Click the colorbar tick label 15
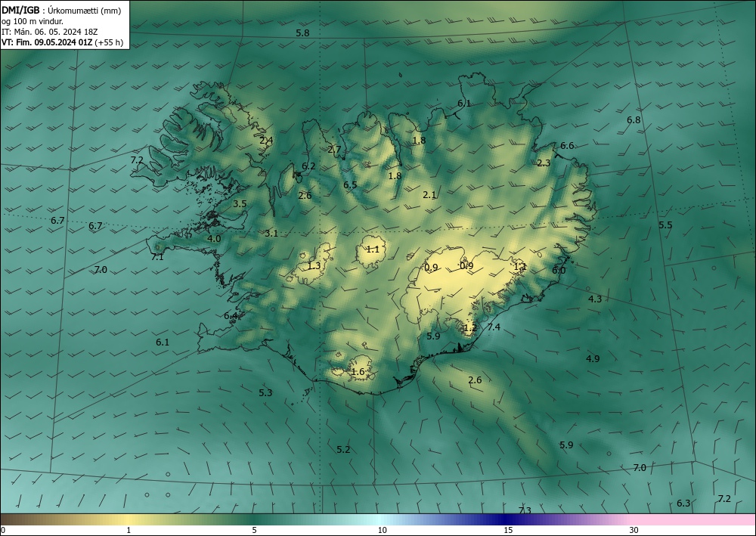756x536 pixels. click(508, 531)
